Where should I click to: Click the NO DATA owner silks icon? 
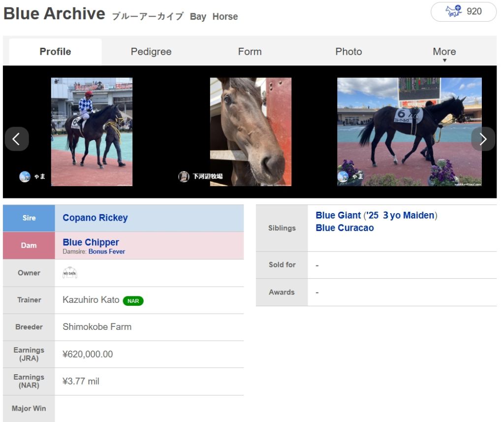coord(70,273)
